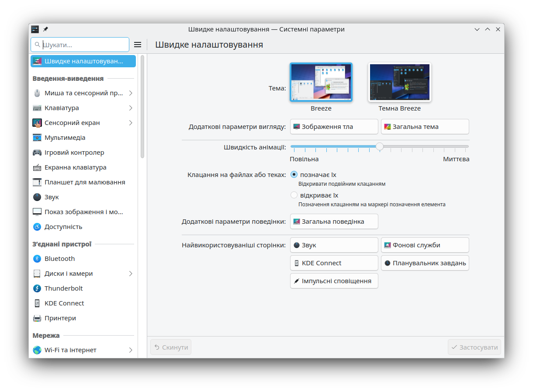Screen dimensions: 533x392
Task: Click the Game controller icon
Action: [x=37, y=153]
